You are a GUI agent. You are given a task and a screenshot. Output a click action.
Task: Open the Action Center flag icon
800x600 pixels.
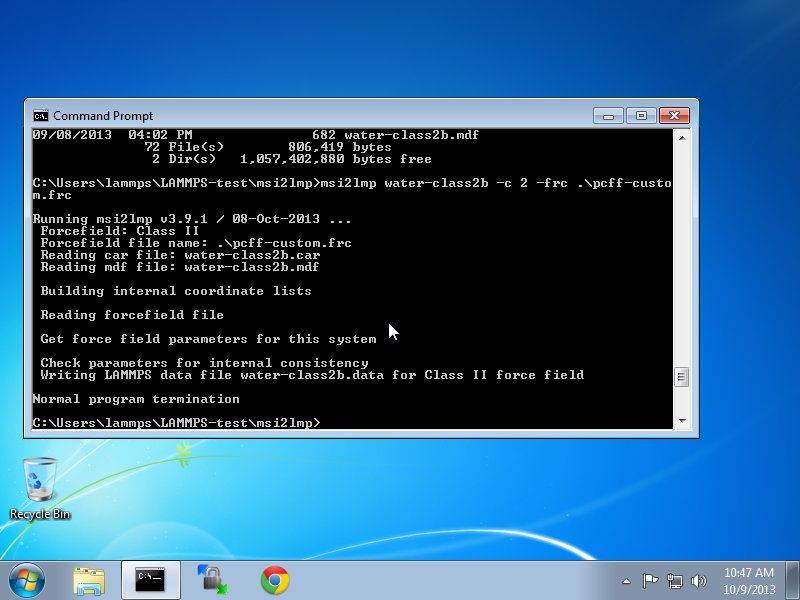tap(650, 581)
